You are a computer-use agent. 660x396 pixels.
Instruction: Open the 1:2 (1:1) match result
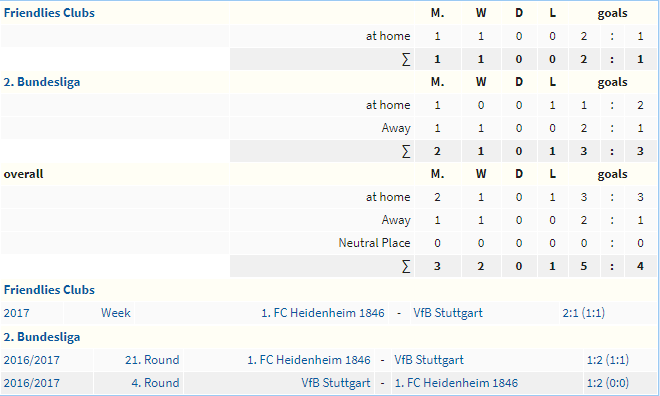pyautogui.click(x=608, y=360)
